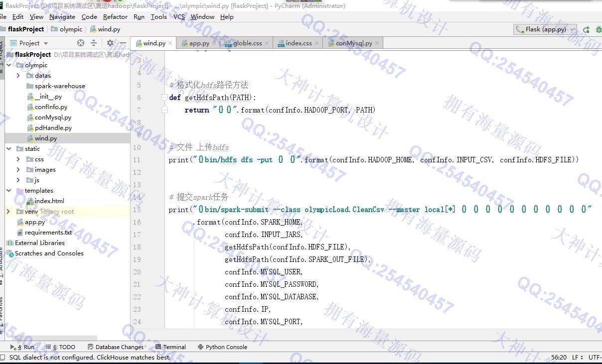Viewport: 602px width, 364px height.
Task: Click the LF line separator selector
Action: (578, 357)
